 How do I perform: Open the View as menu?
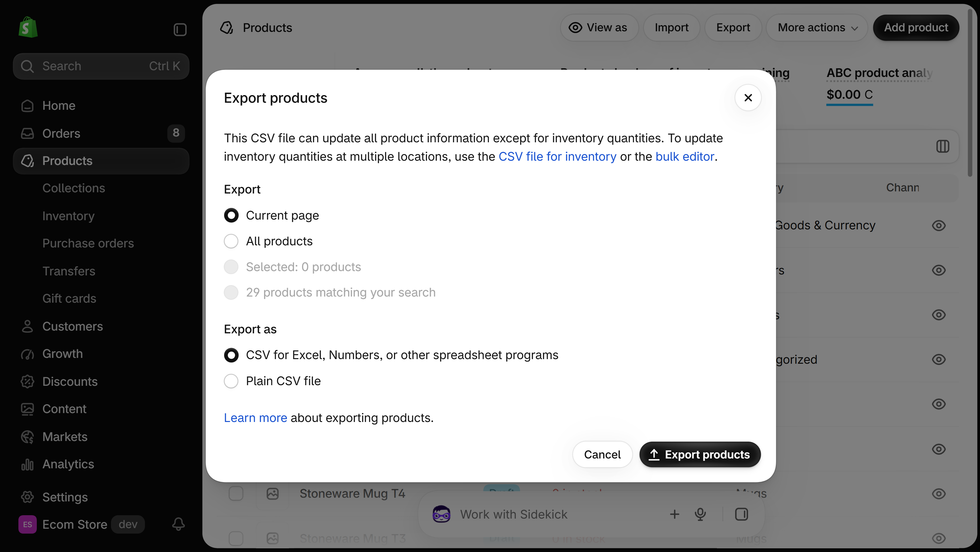[599, 27]
